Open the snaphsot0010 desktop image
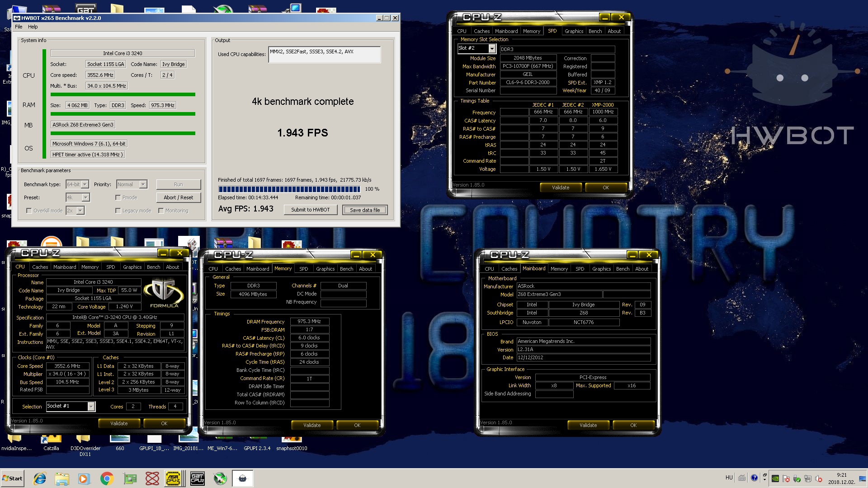Image resolution: width=868 pixels, height=488 pixels. [x=292, y=443]
